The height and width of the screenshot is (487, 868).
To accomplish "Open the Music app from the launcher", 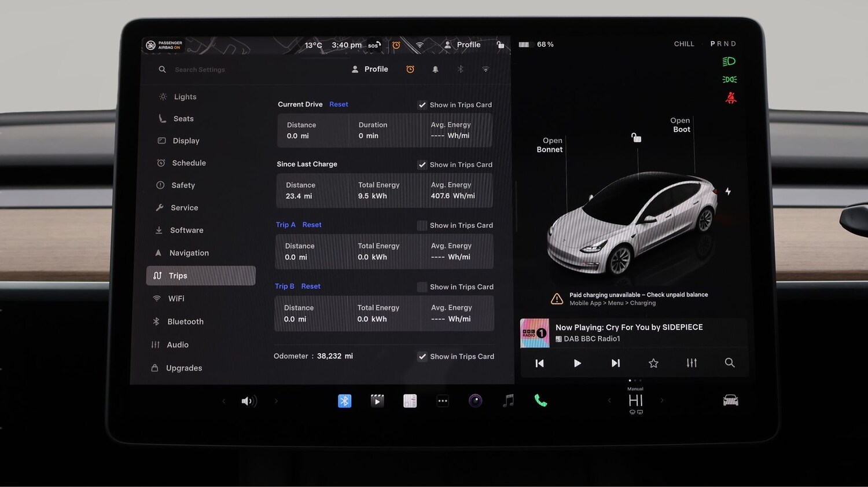I will [508, 400].
